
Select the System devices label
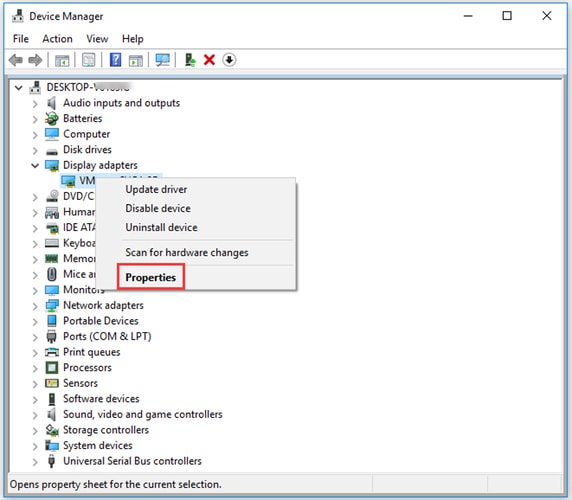[97, 445]
